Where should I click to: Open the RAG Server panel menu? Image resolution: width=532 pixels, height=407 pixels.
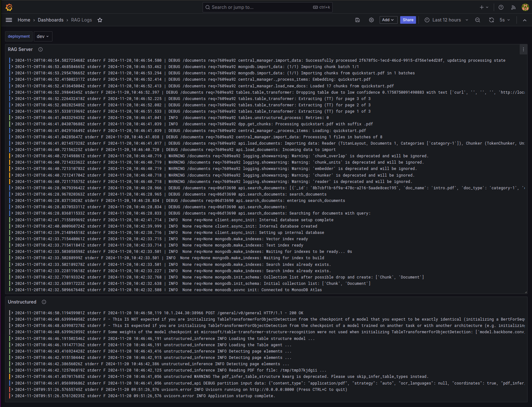coord(523,49)
